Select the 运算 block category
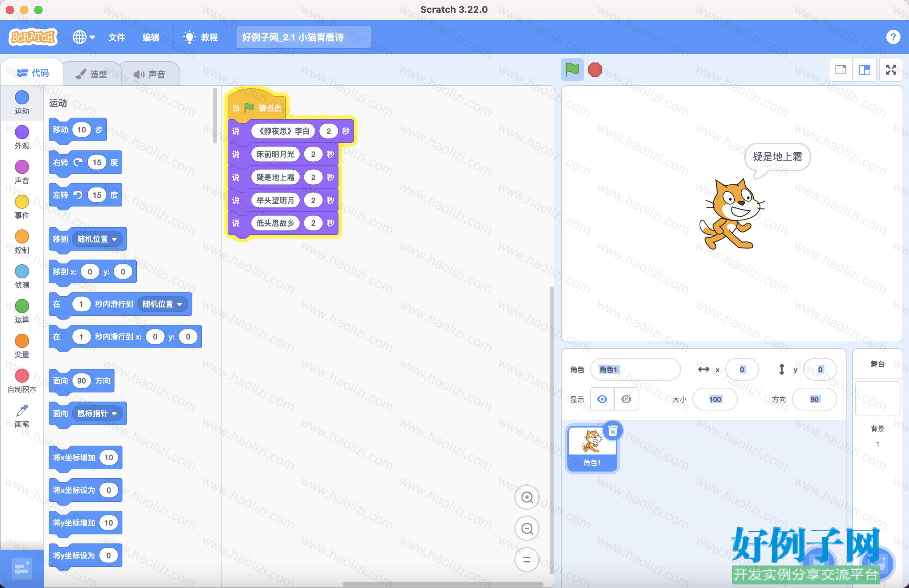Image resolution: width=909 pixels, height=588 pixels. [22, 311]
